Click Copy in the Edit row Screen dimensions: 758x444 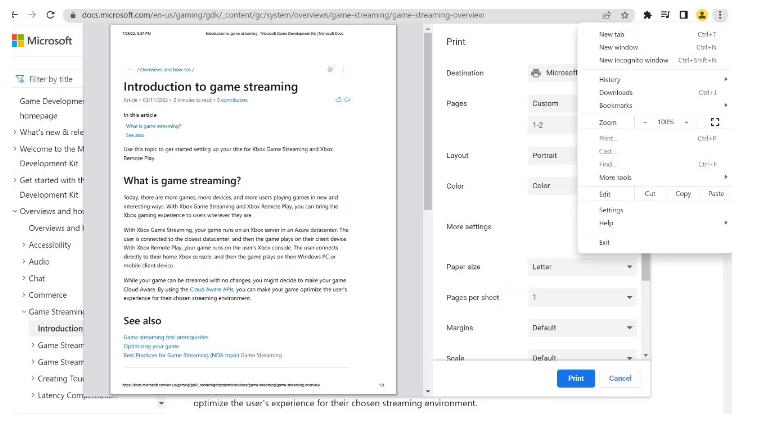[683, 193]
